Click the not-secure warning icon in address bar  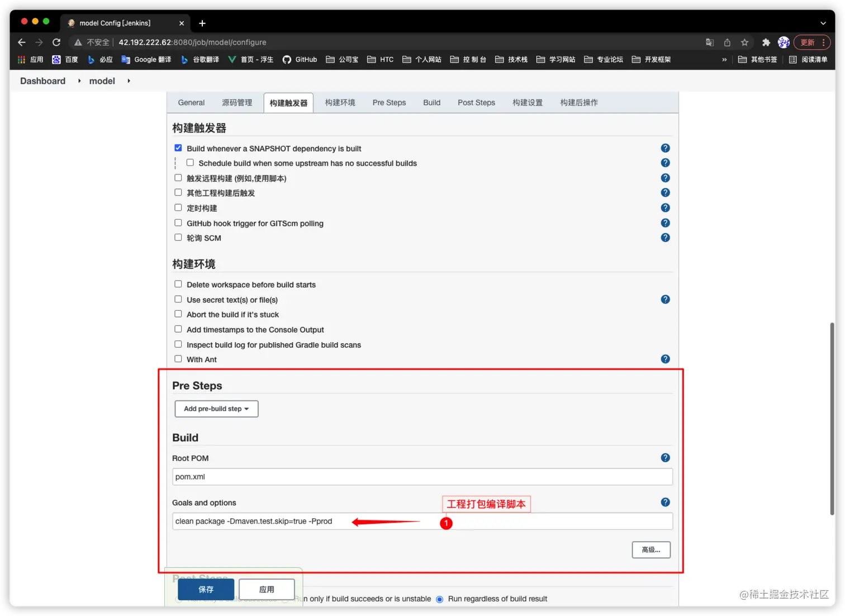78,42
